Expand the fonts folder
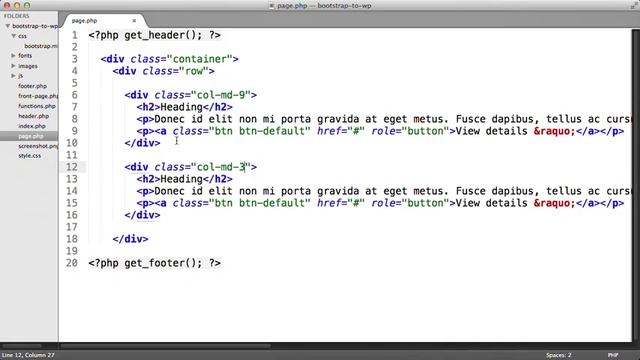The image size is (640, 360). click(x=13, y=55)
